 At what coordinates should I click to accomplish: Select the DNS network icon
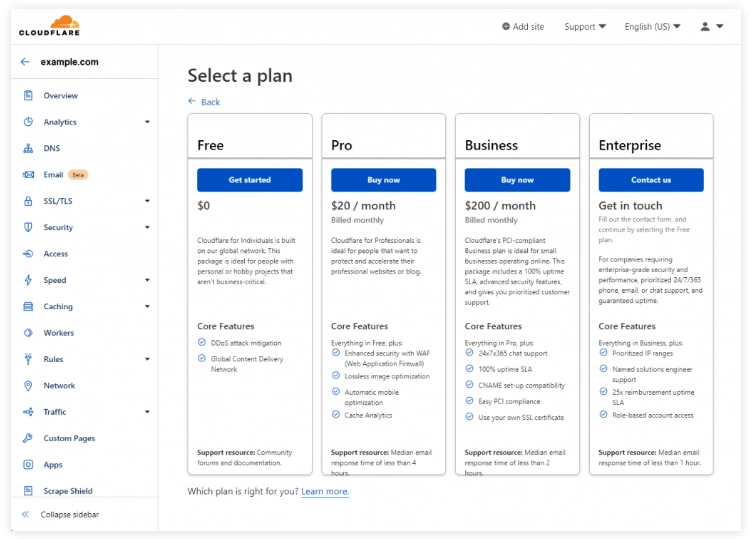[x=28, y=148]
